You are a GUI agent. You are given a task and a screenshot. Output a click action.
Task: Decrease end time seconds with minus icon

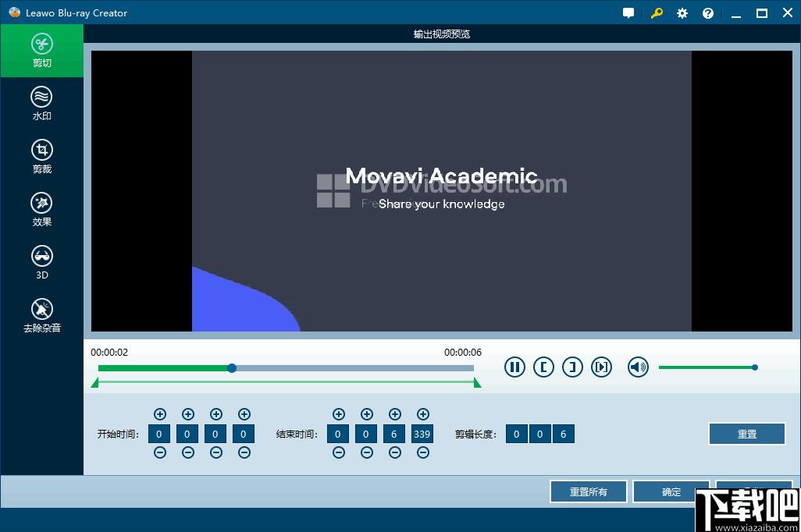point(395,452)
